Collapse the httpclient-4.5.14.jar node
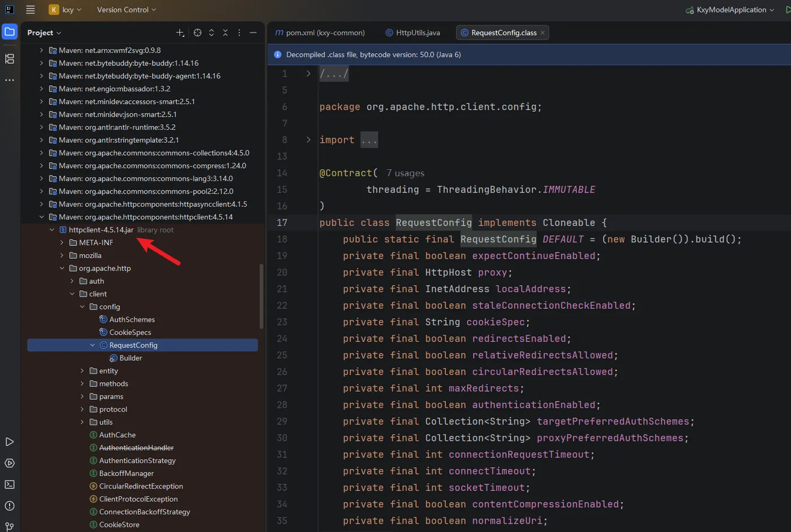The image size is (791, 532). 51,230
